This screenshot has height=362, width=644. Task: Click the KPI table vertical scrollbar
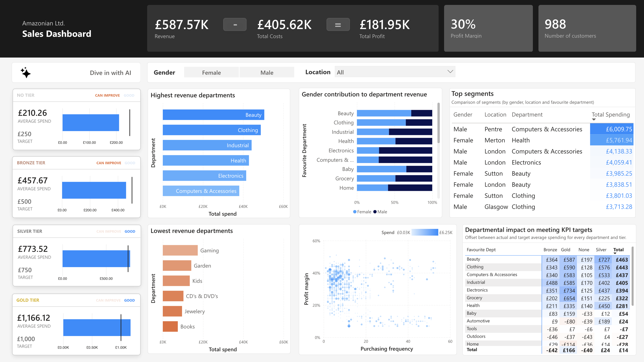[633, 277]
